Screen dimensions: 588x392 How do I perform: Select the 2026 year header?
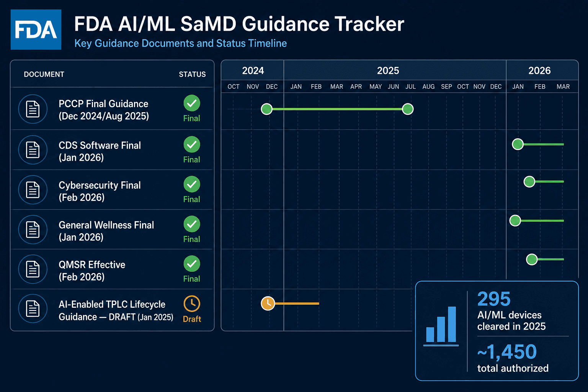(x=539, y=70)
